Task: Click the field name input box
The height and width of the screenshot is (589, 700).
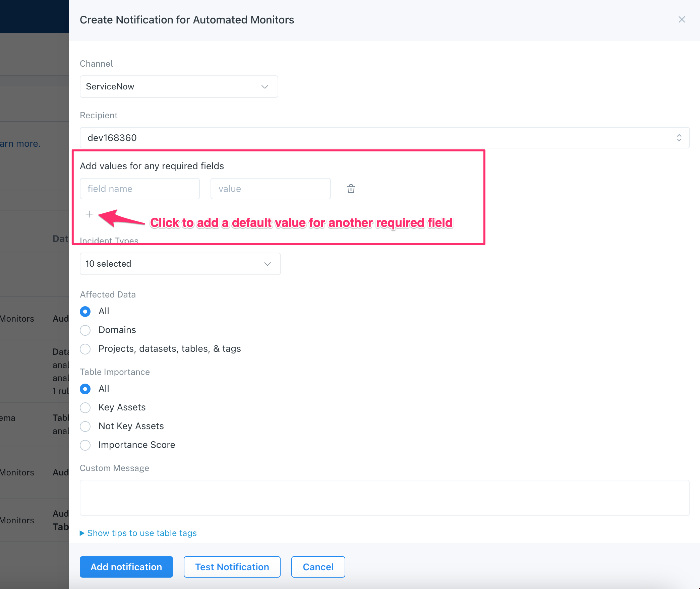Action: coord(139,189)
